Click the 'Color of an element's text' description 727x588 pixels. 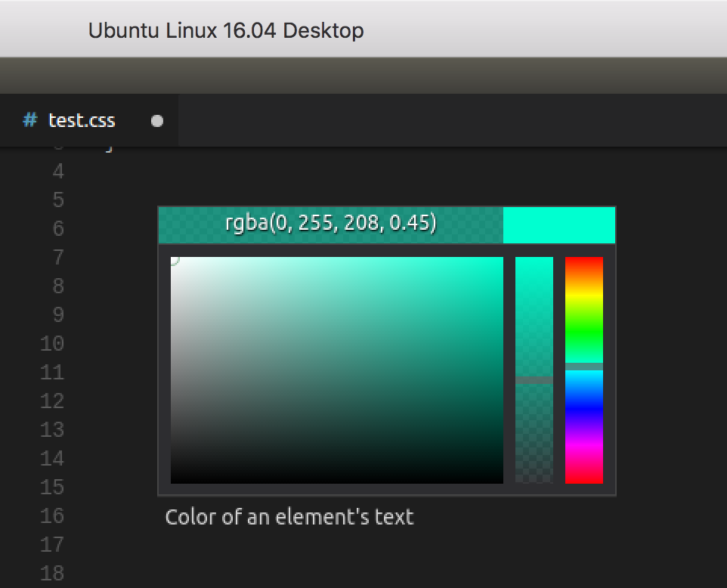tap(289, 517)
